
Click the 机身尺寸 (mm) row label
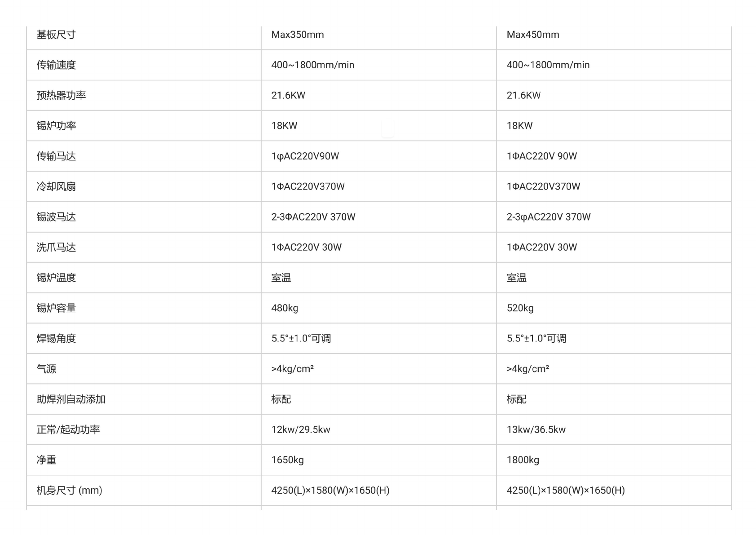click(69, 491)
